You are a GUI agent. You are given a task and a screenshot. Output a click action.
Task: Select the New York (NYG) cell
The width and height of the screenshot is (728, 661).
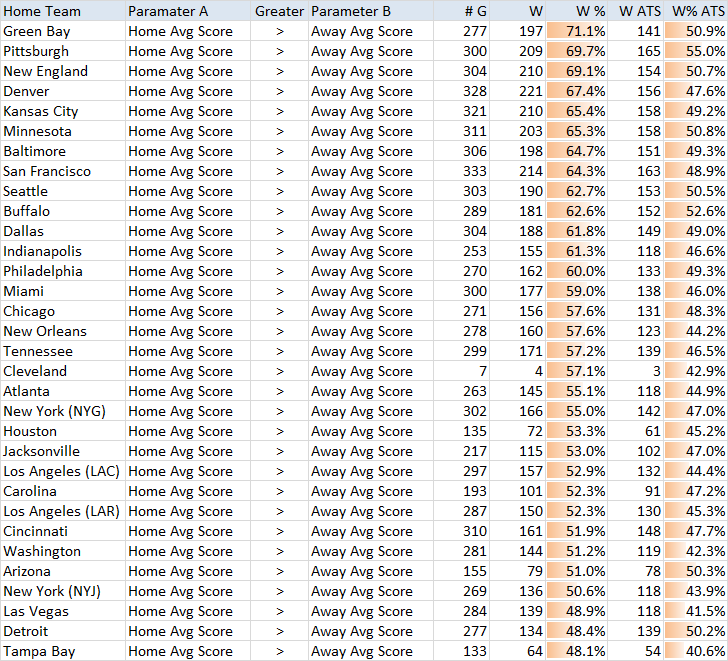click(63, 410)
